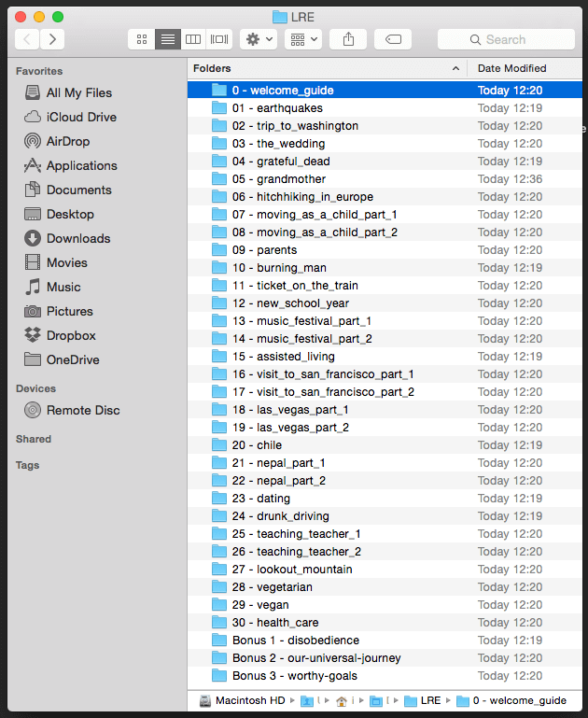The height and width of the screenshot is (718, 588).
Task: Click the Edit Tags toolbar button
Action: coord(393,39)
